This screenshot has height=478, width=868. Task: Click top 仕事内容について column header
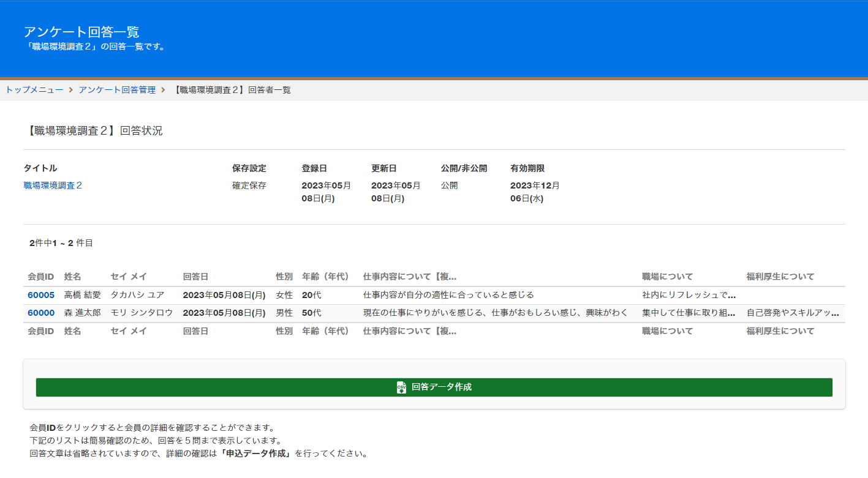point(410,277)
